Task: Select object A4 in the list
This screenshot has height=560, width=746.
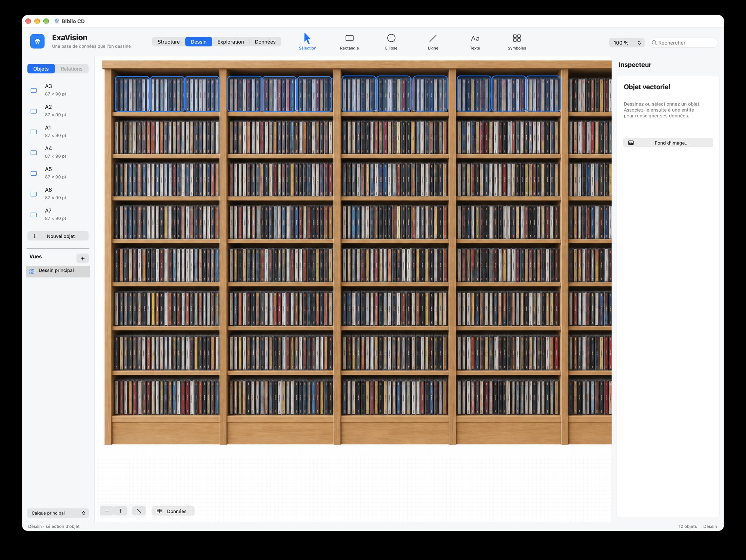Action: click(58, 152)
